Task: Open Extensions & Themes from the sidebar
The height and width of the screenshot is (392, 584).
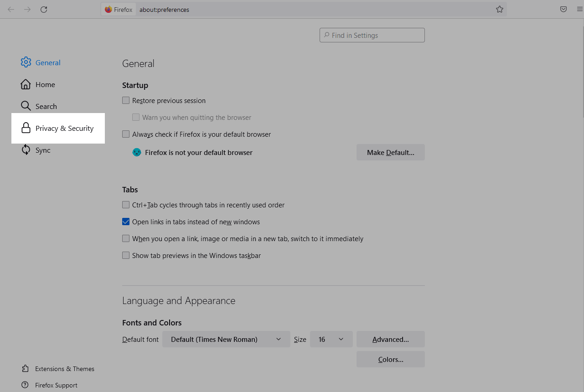Action: (64, 369)
